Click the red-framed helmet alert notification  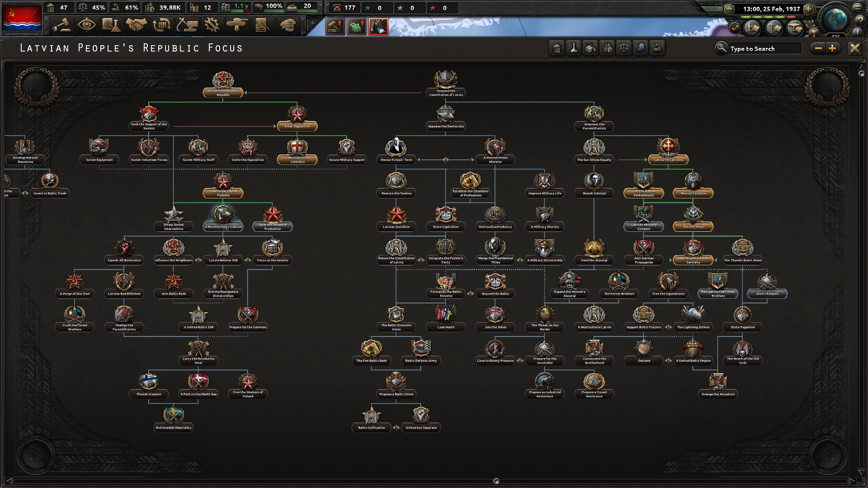point(378,27)
